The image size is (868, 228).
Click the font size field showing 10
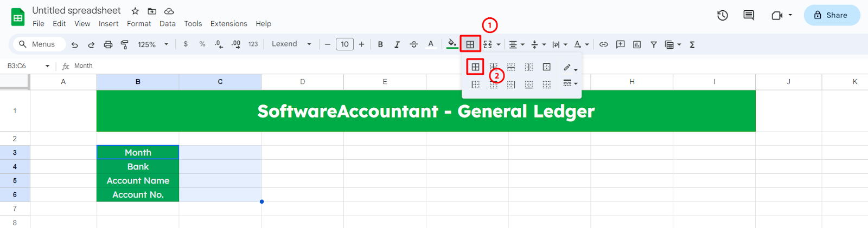pos(344,44)
